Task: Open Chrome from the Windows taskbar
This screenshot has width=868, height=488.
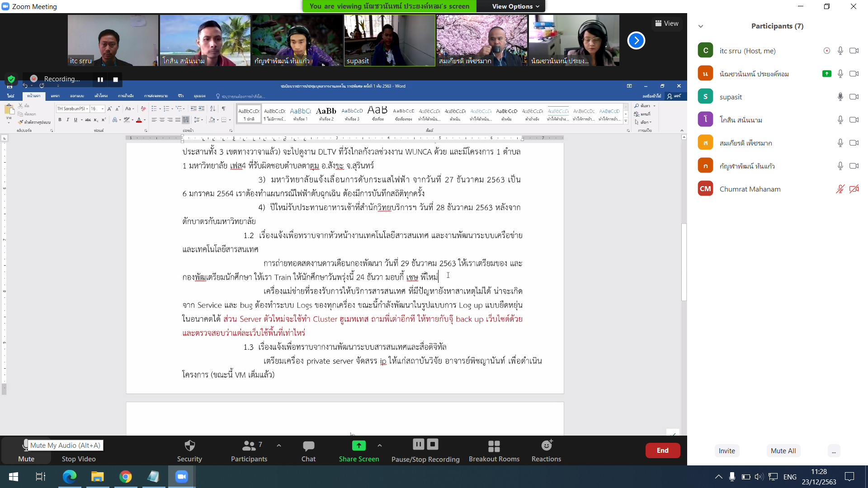Action: pyautogui.click(x=125, y=477)
